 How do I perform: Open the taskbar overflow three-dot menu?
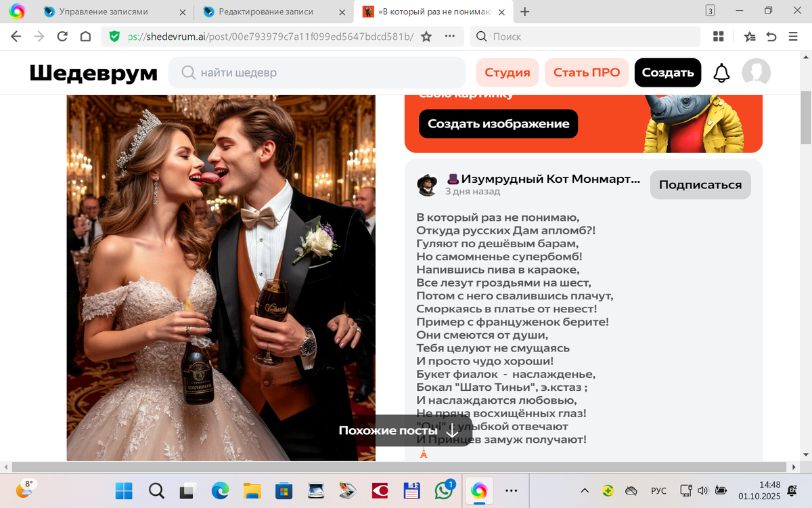[x=512, y=490]
